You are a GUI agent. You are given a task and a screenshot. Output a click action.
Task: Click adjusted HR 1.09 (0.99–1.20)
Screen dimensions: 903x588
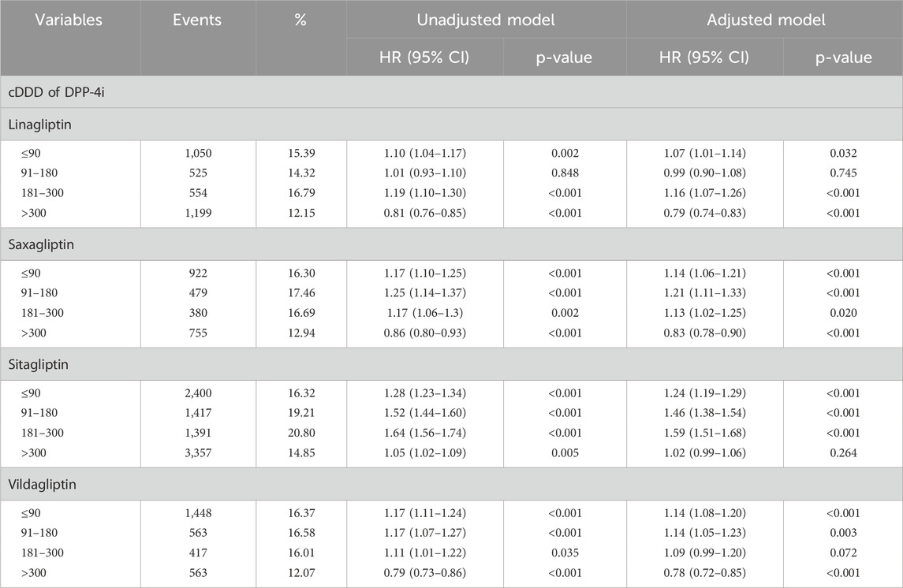coord(705,553)
